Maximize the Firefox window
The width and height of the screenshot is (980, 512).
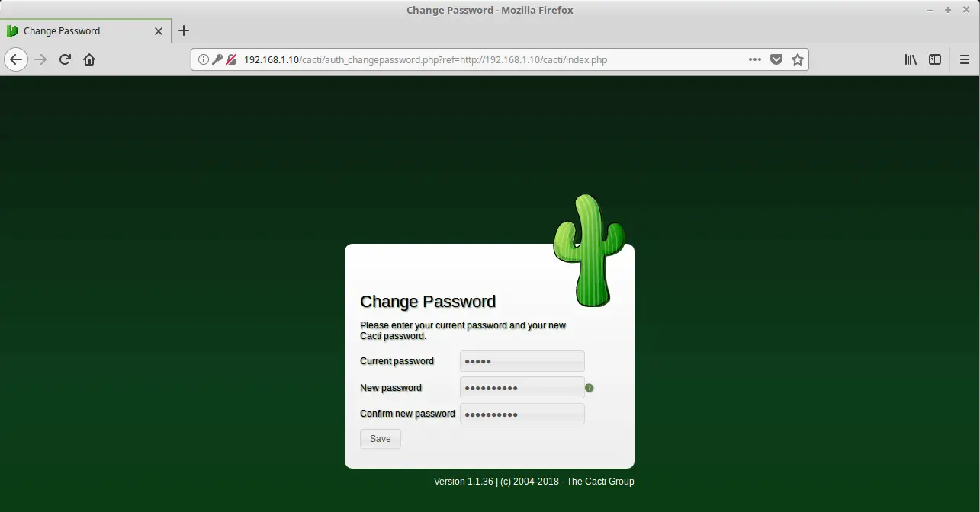948,10
